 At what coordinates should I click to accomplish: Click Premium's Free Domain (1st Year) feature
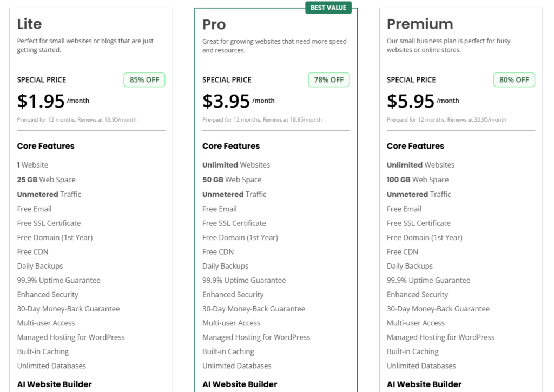click(424, 237)
